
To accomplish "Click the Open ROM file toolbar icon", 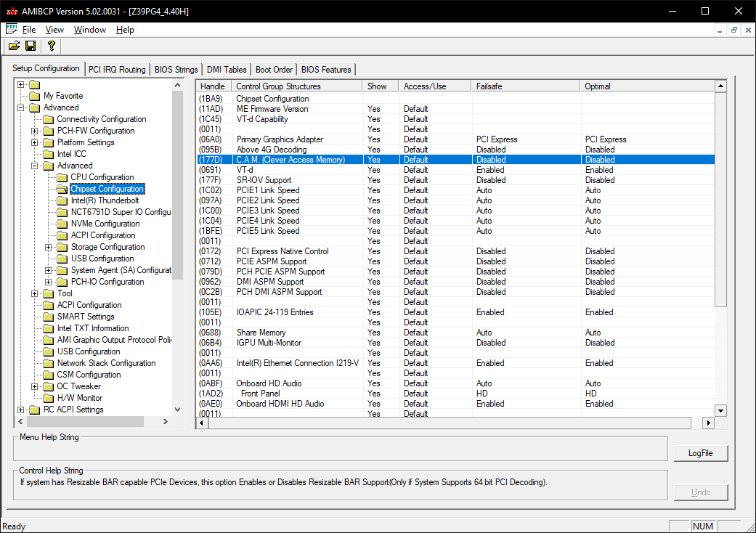I will 14,46.
